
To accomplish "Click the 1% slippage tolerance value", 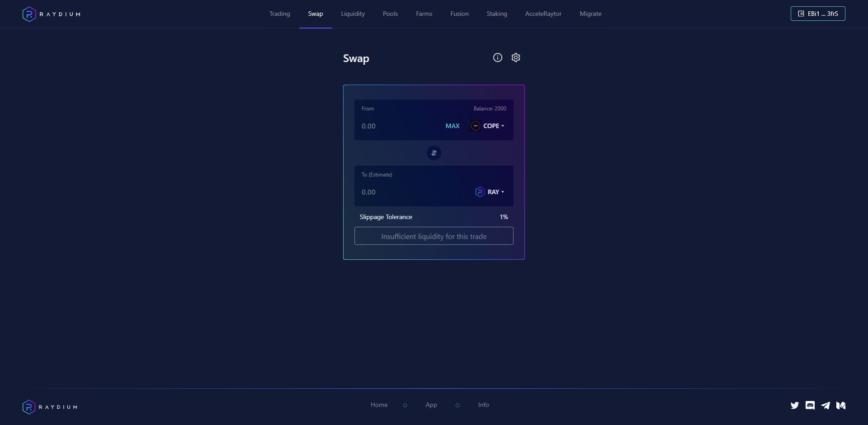I will pos(504,217).
